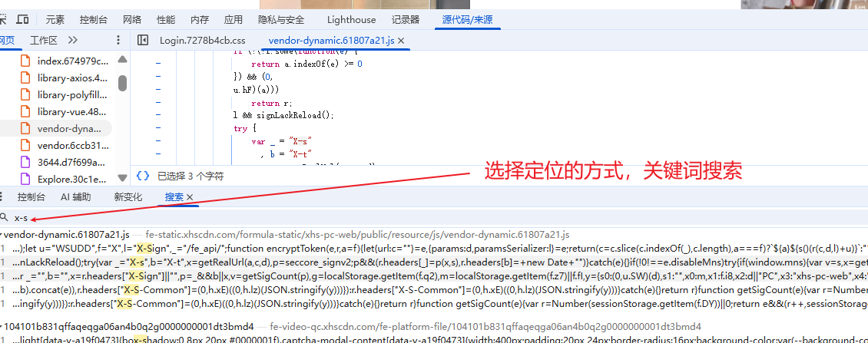Collapse vendor-dynamic.61807a21.js search results group

tap(2, 235)
